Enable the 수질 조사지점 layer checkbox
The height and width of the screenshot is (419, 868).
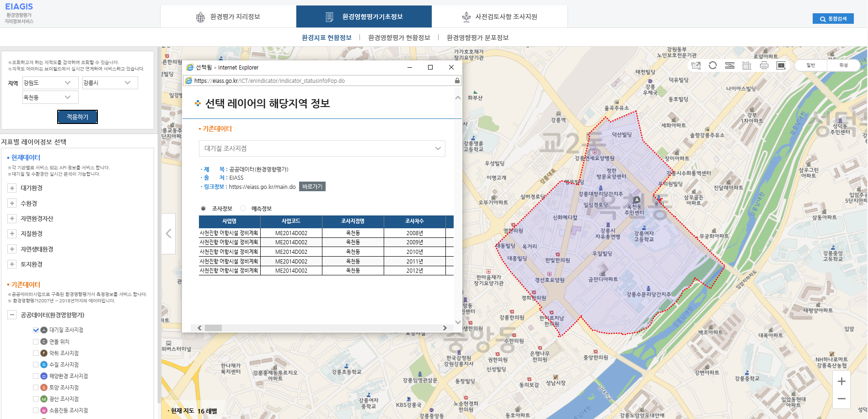(x=36, y=365)
